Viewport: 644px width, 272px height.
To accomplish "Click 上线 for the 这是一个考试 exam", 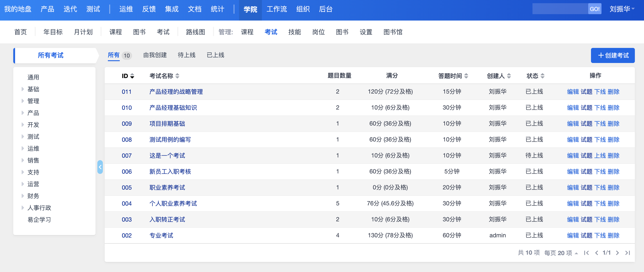I will [x=600, y=155].
